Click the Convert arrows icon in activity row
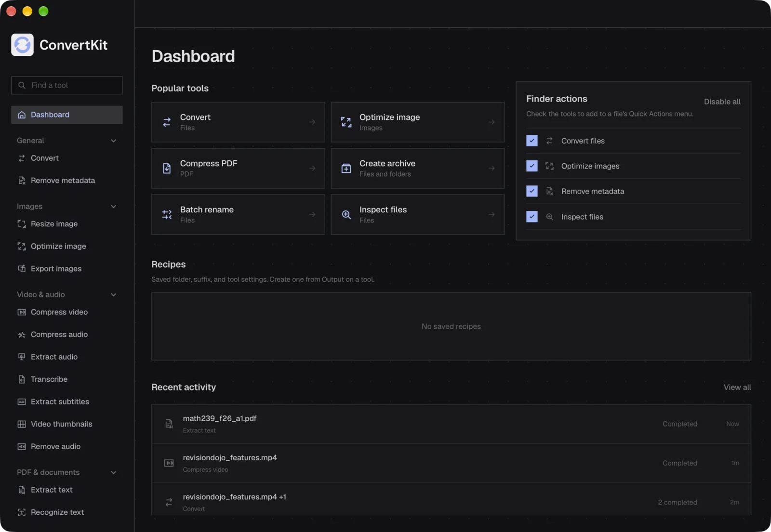The height and width of the screenshot is (532, 771). 169,502
